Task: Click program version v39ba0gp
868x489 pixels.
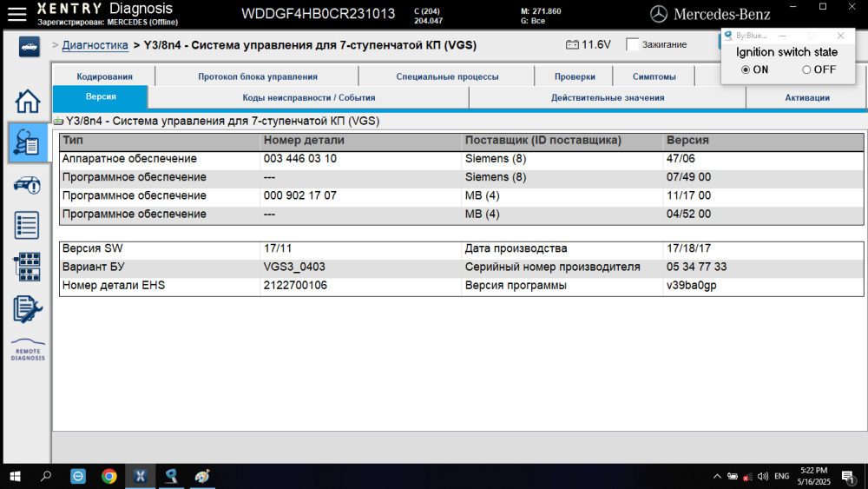Action: (692, 286)
